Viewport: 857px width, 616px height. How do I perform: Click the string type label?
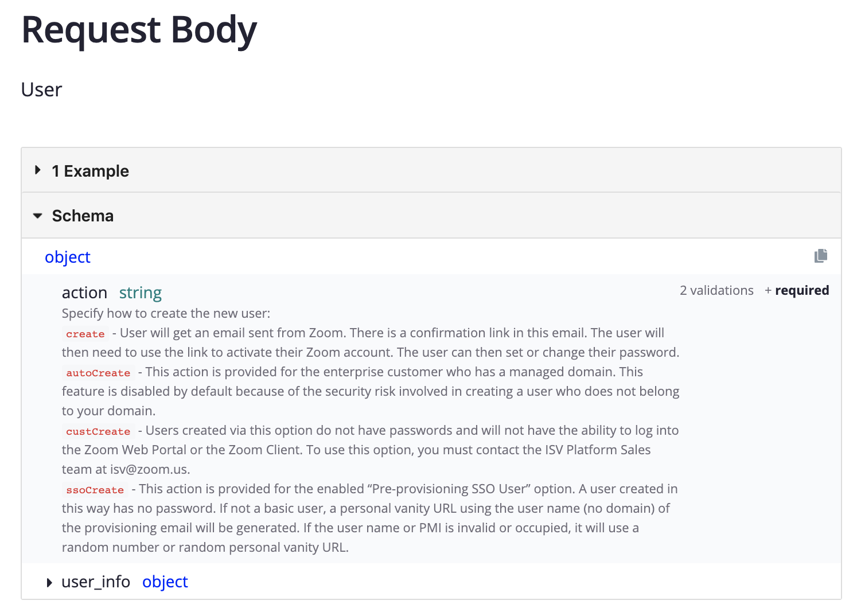coord(140,293)
